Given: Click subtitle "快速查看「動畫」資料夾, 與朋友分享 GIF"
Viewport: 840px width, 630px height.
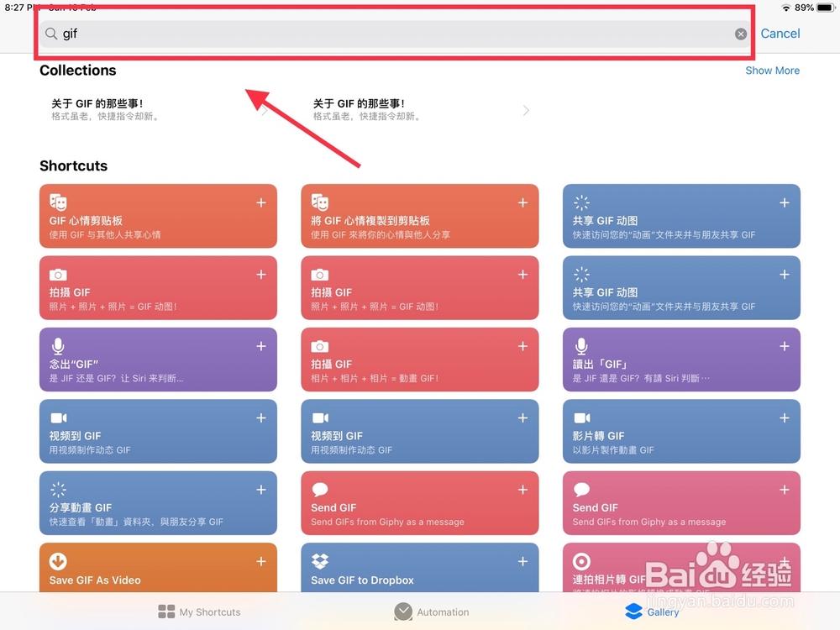Looking at the screenshot, I should 136,522.
